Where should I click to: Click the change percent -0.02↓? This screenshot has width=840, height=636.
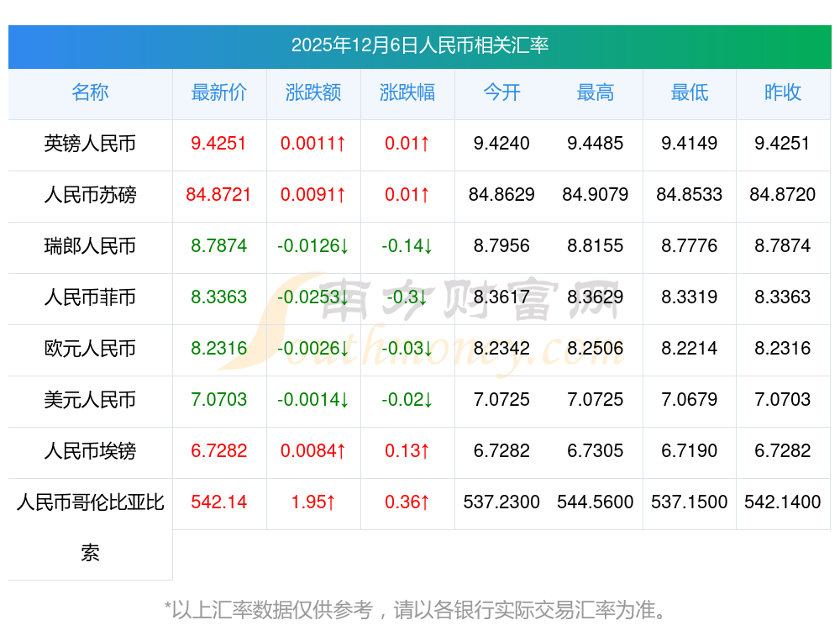[x=407, y=400]
